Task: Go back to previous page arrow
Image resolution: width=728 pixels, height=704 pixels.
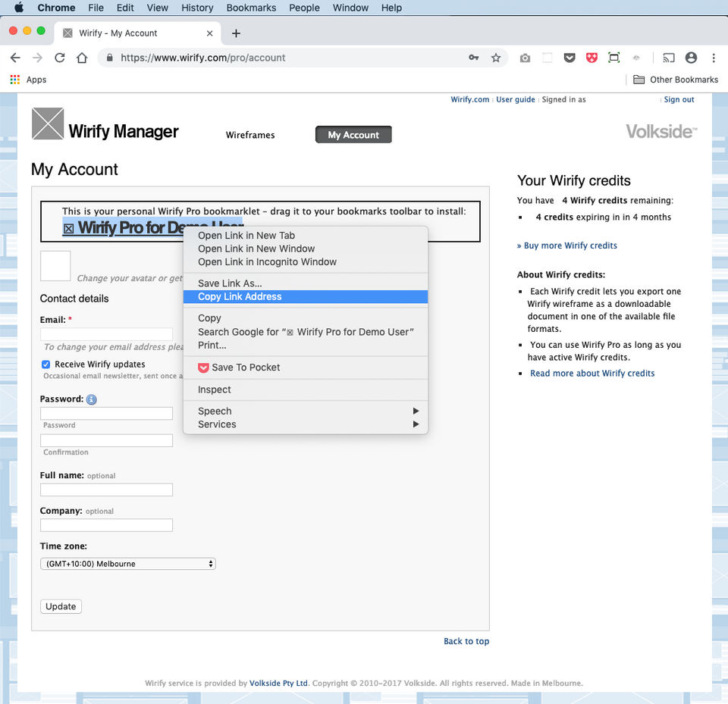Action: click(x=15, y=58)
